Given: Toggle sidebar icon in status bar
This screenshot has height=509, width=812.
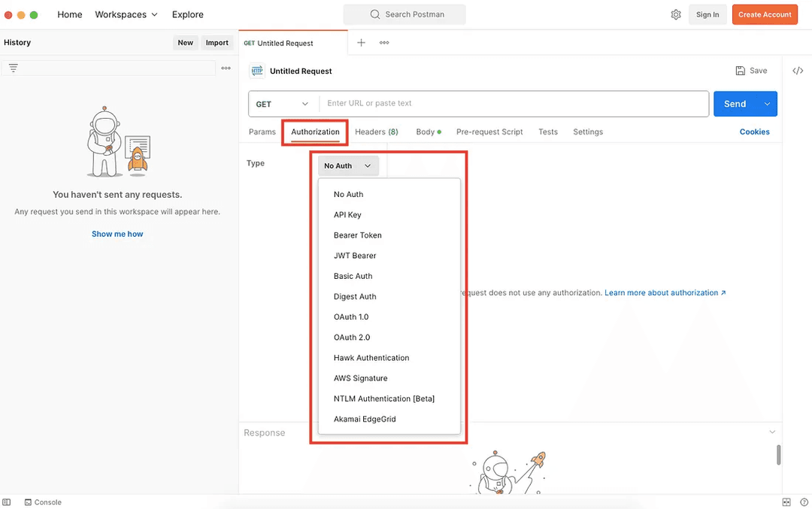Looking at the screenshot, I should tap(6, 501).
